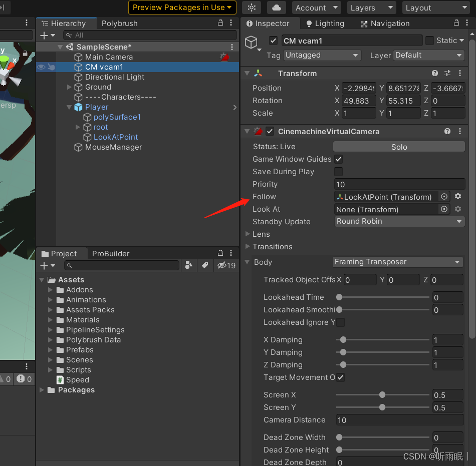Expand the Lens section
476x466 pixels.
[x=248, y=234]
